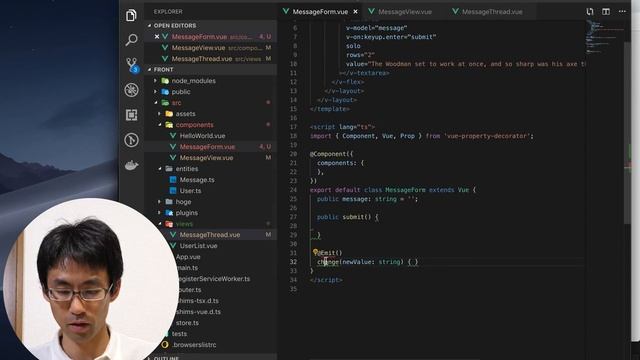This screenshot has width=640, height=360.
Task: Click the Open Changes icon in editor toolbar
Action: click(590, 11)
